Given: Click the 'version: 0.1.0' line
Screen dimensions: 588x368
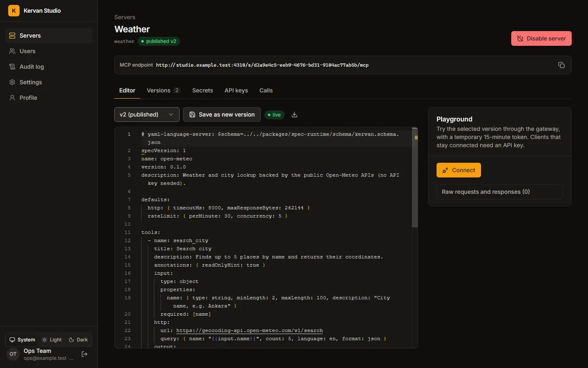Looking at the screenshot, I should tap(163, 167).
